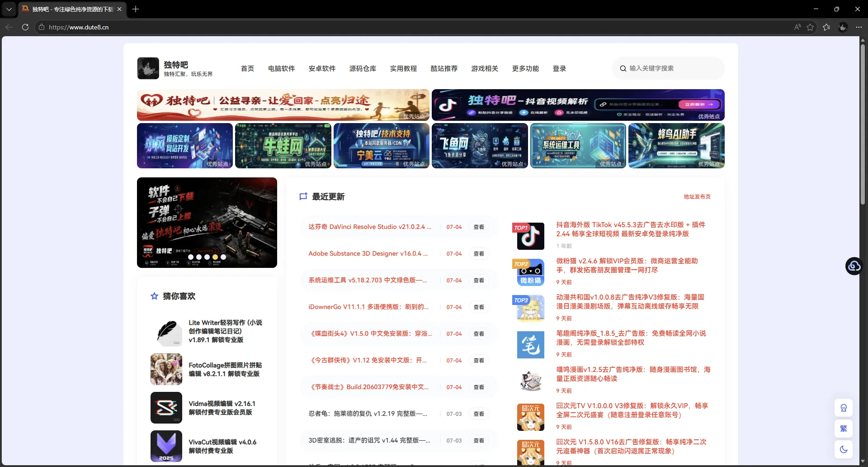Viewport: 868px width, 467px height.
Task: Open the 笔趣阁 blue brush icon
Action: tap(530, 344)
